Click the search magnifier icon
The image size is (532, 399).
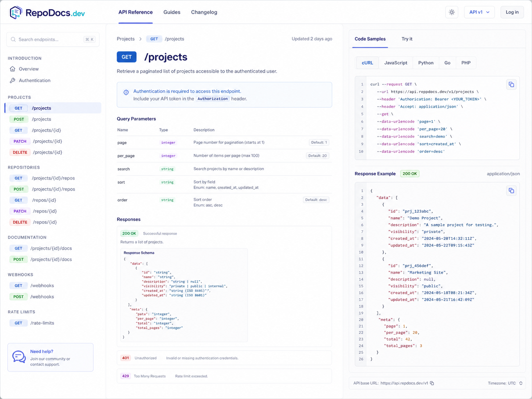pos(13,39)
